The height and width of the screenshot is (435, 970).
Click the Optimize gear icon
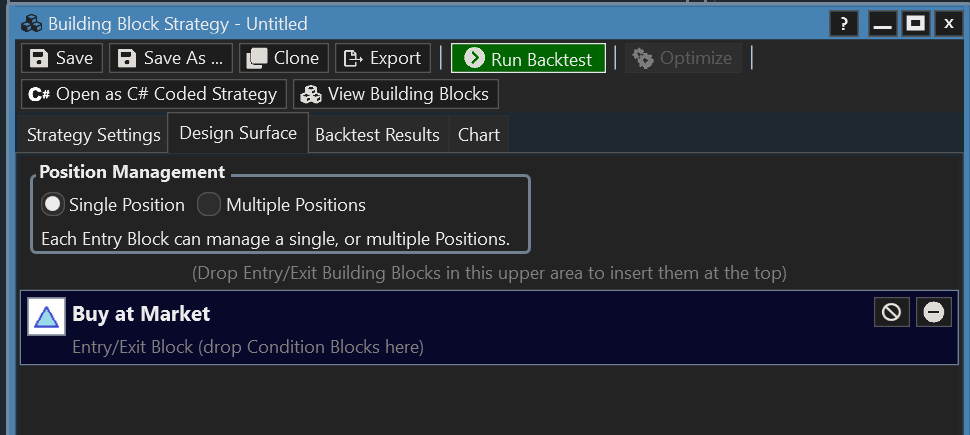(643, 58)
